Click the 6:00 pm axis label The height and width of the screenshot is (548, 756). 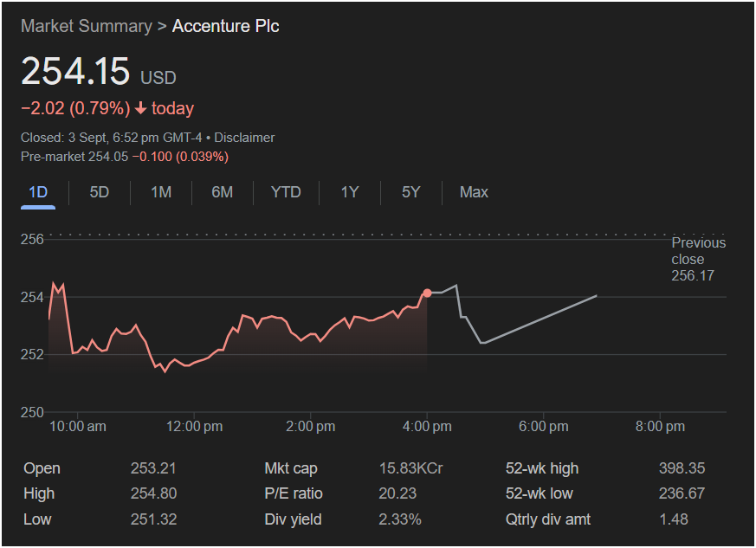coord(543,426)
